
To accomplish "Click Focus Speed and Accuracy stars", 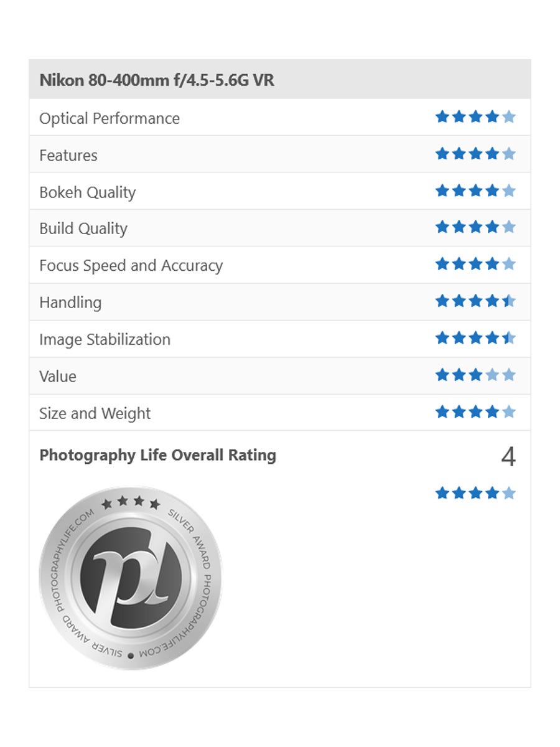I will pyautogui.click(x=475, y=264).
